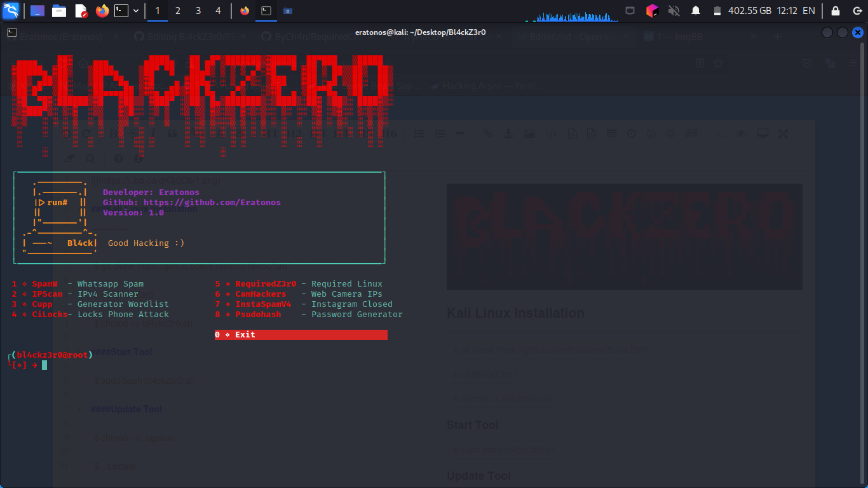Select option 1 SpamW Whatsapp Spam
Image resolution: width=868 pixels, height=488 pixels.
(78, 284)
